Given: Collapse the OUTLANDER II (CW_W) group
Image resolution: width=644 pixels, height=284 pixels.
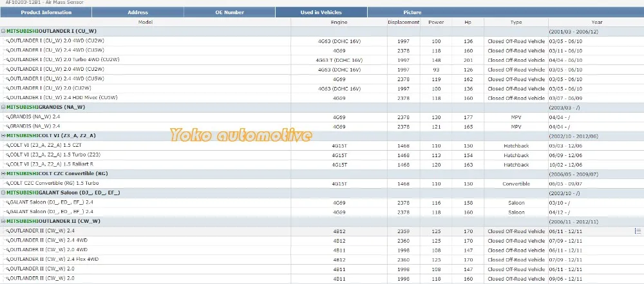Looking at the screenshot, I should (3, 221).
